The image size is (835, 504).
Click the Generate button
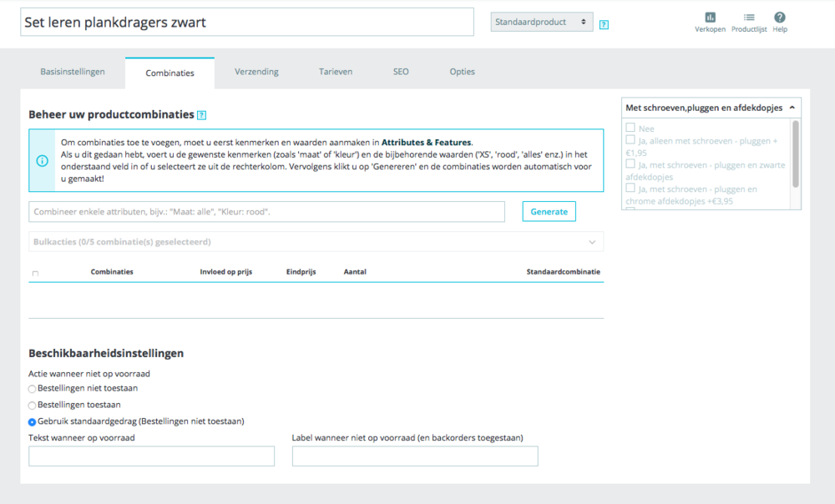[549, 211]
